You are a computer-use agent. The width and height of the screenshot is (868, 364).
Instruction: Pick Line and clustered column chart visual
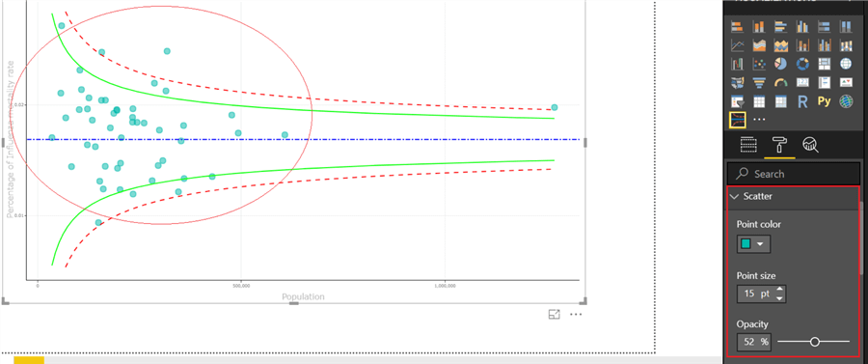tap(825, 45)
